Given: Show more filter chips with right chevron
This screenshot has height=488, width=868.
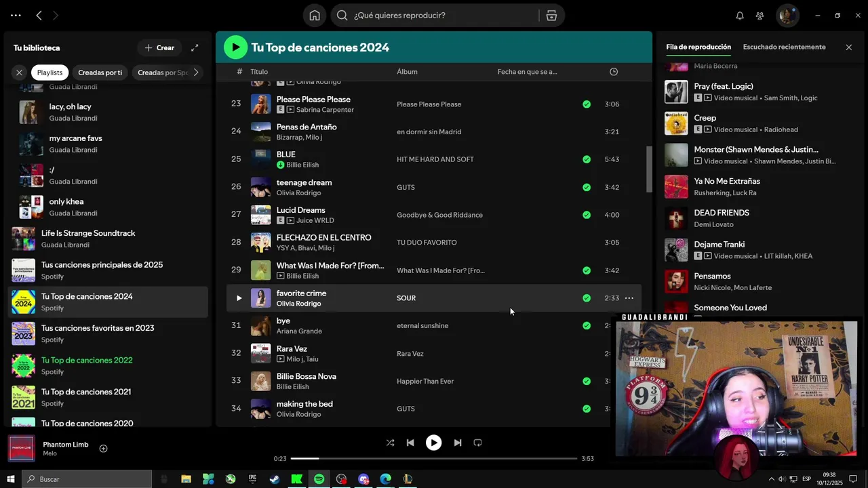Looking at the screenshot, I should click(x=196, y=73).
